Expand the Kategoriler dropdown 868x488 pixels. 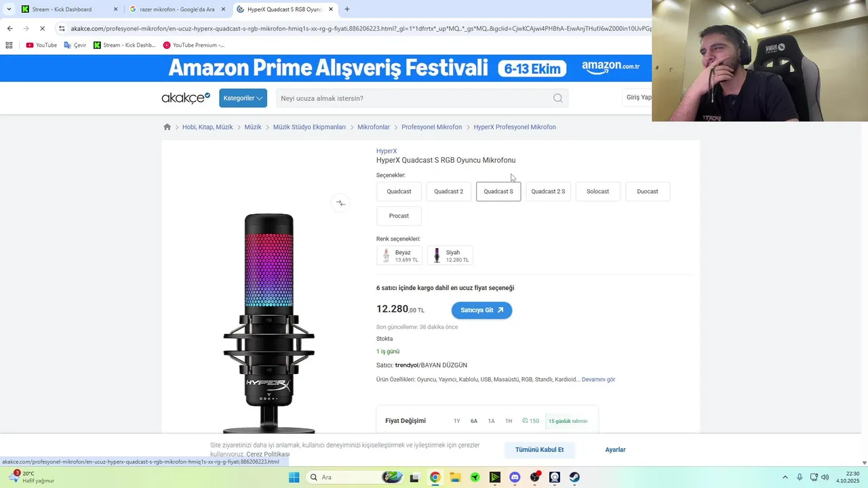coord(243,98)
